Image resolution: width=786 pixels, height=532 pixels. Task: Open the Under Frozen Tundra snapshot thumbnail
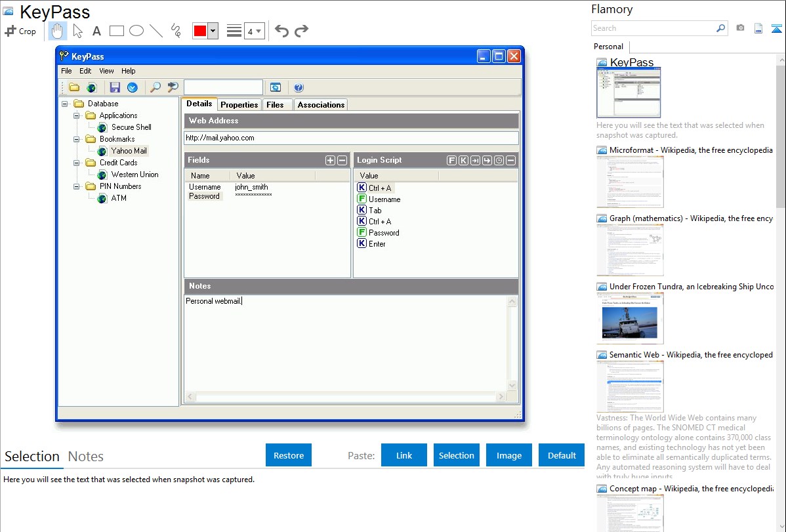pos(630,318)
